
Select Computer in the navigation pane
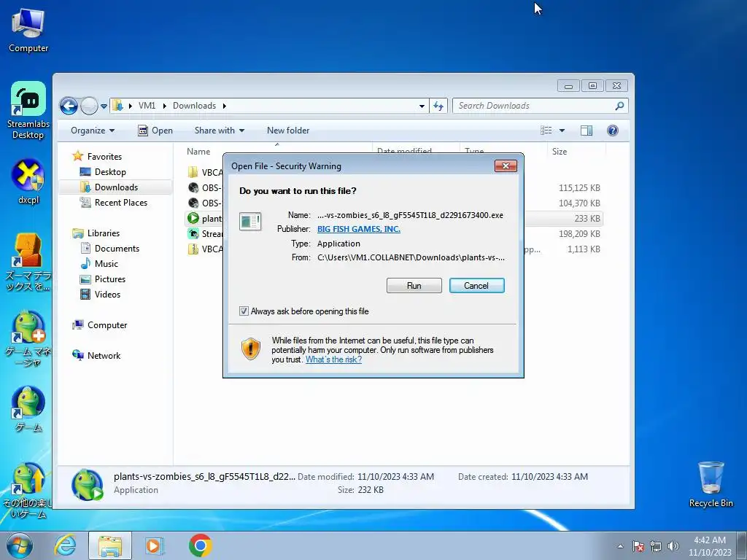coord(107,325)
